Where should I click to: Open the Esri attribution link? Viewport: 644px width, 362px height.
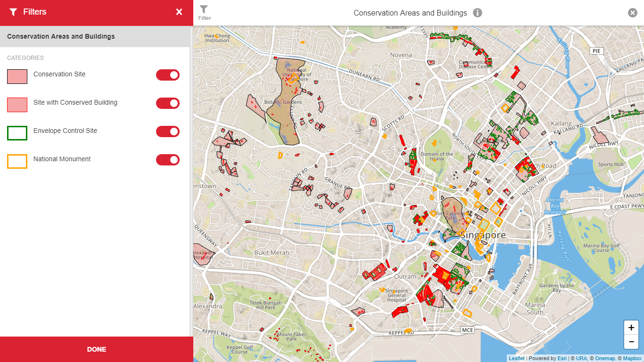(562, 358)
